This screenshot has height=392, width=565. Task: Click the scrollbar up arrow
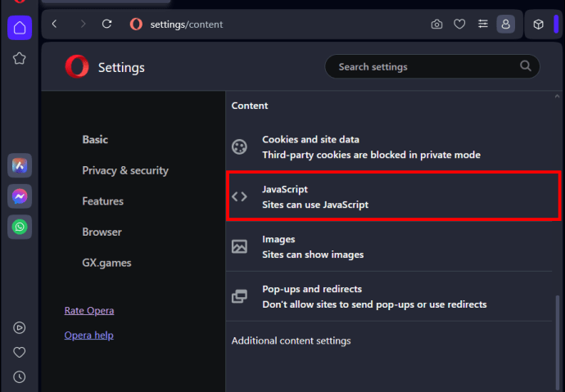pyautogui.click(x=557, y=96)
